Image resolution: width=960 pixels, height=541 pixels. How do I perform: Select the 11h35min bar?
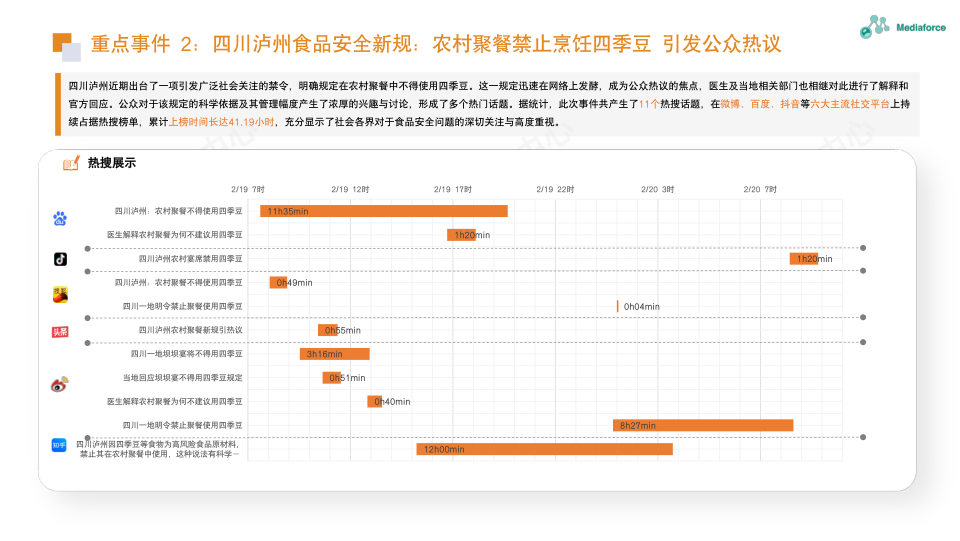[x=384, y=211]
